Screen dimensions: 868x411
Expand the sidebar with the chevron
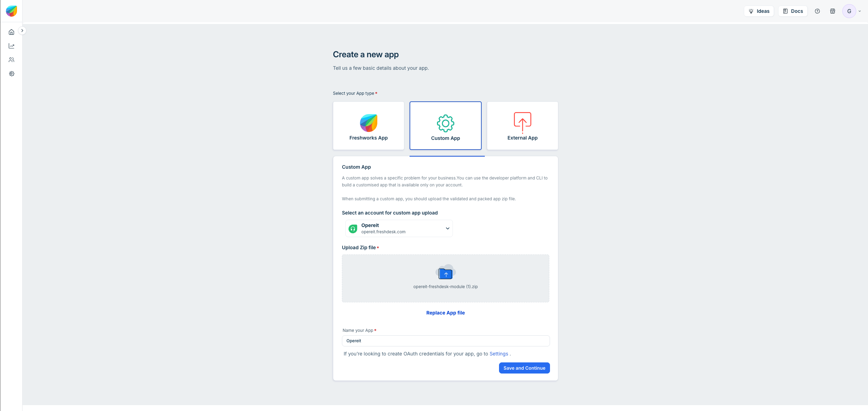[22, 31]
